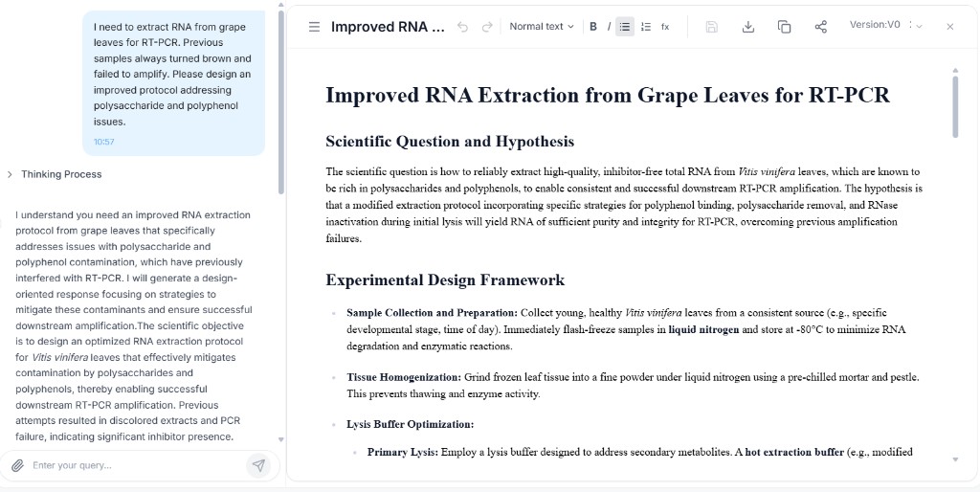The image size is (980, 492).
Task: Copy the document content
Action: [x=784, y=26]
